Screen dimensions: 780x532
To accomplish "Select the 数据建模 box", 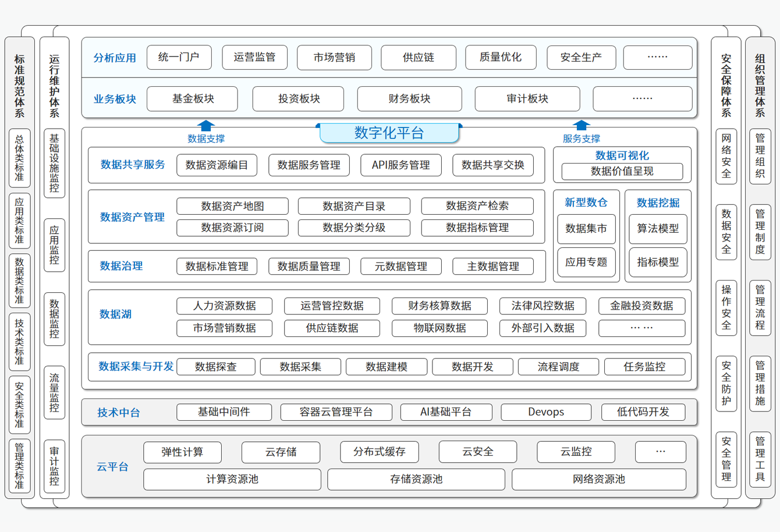I will [387, 367].
